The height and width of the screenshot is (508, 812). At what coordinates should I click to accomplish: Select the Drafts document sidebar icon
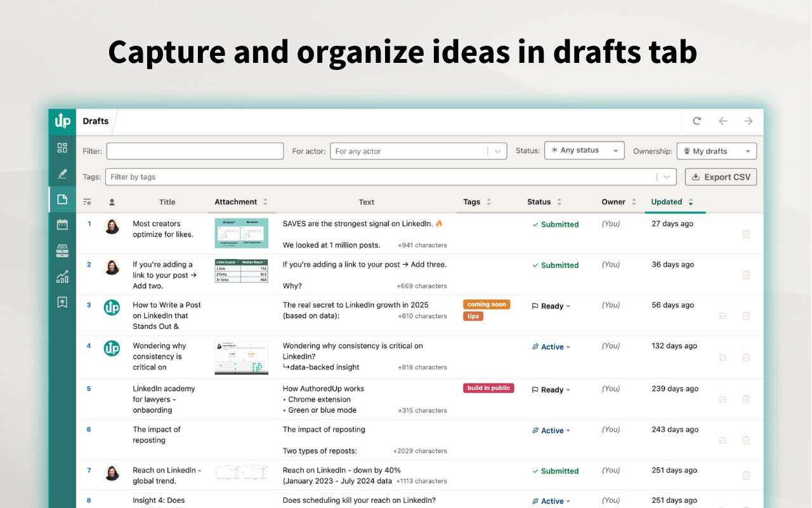coord(62,199)
